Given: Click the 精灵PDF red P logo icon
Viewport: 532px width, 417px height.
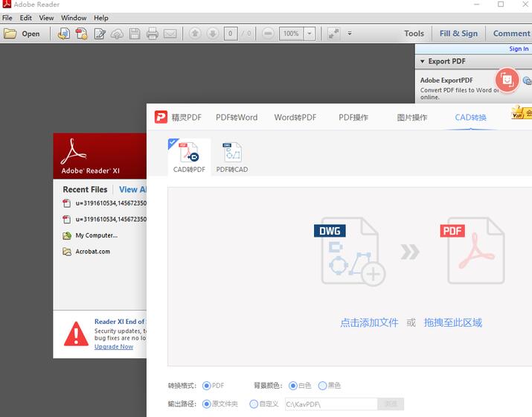Looking at the screenshot, I should coord(161,117).
